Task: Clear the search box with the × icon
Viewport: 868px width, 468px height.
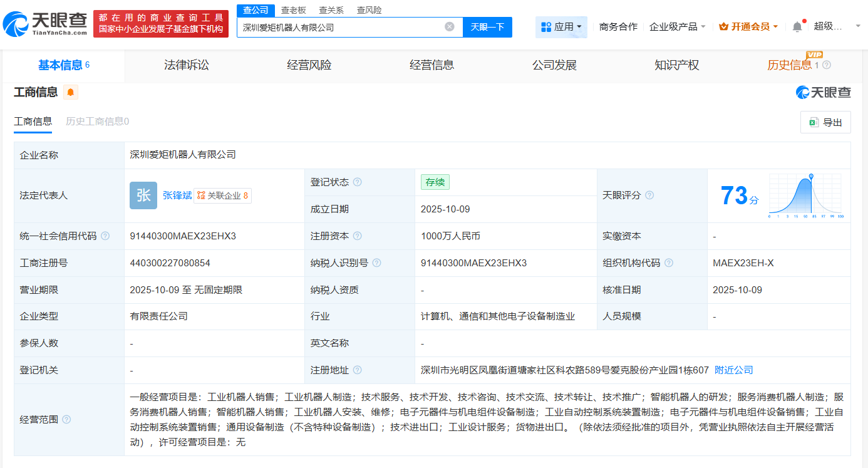Action: tap(448, 27)
